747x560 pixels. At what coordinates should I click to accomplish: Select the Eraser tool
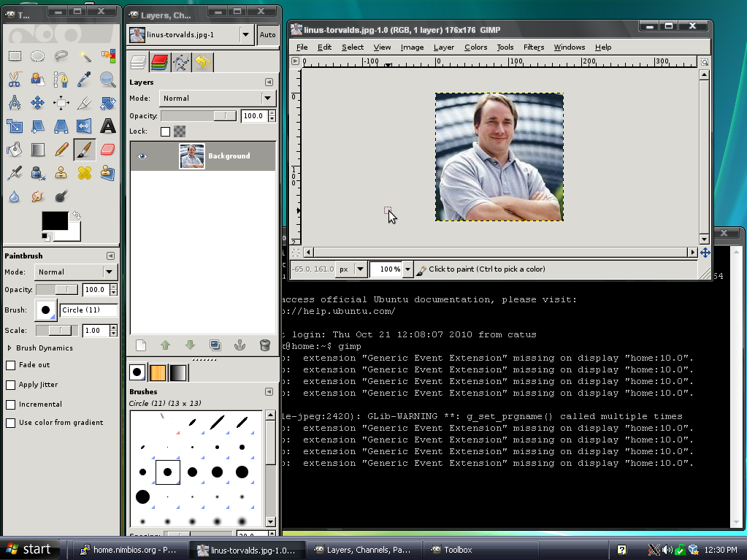[x=108, y=150]
